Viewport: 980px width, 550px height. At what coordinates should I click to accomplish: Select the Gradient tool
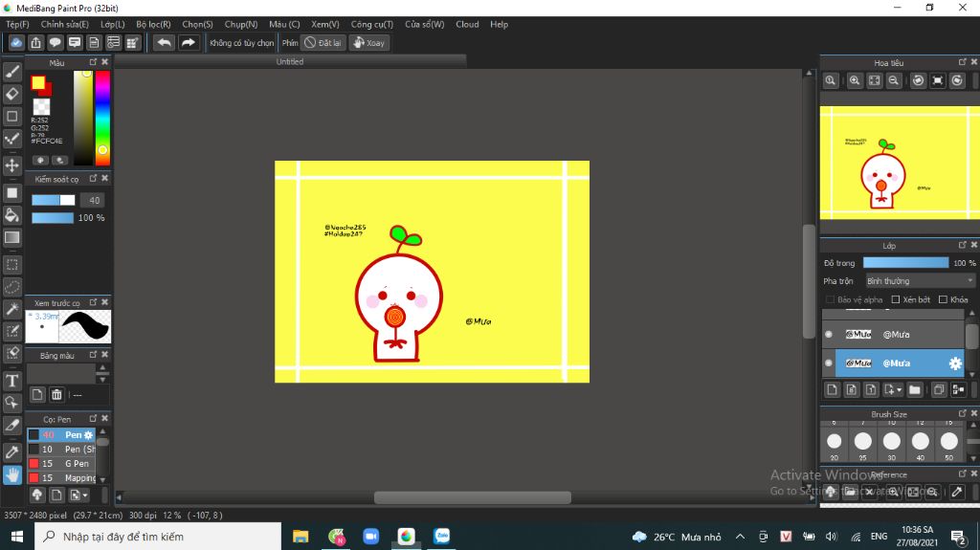click(x=11, y=237)
